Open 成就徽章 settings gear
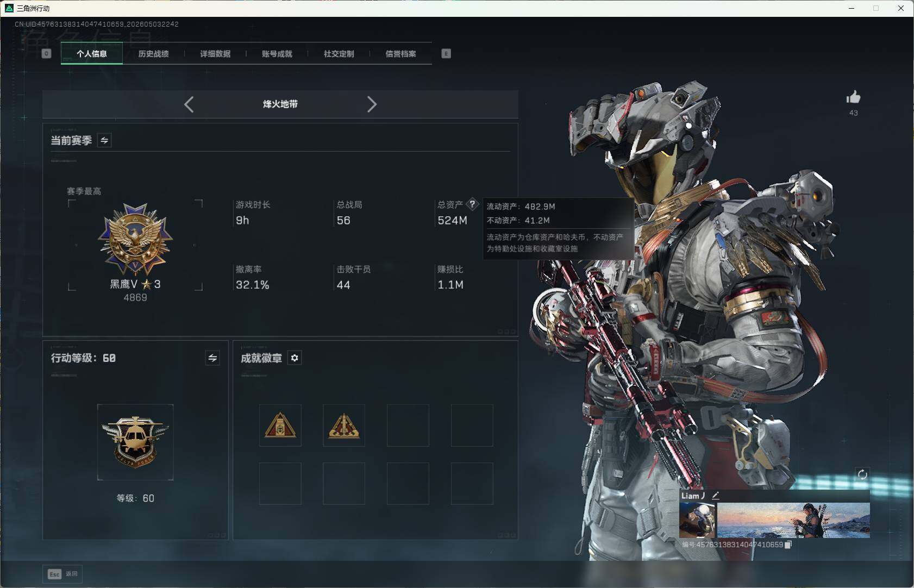This screenshot has width=914, height=588. tap(295, 358)
